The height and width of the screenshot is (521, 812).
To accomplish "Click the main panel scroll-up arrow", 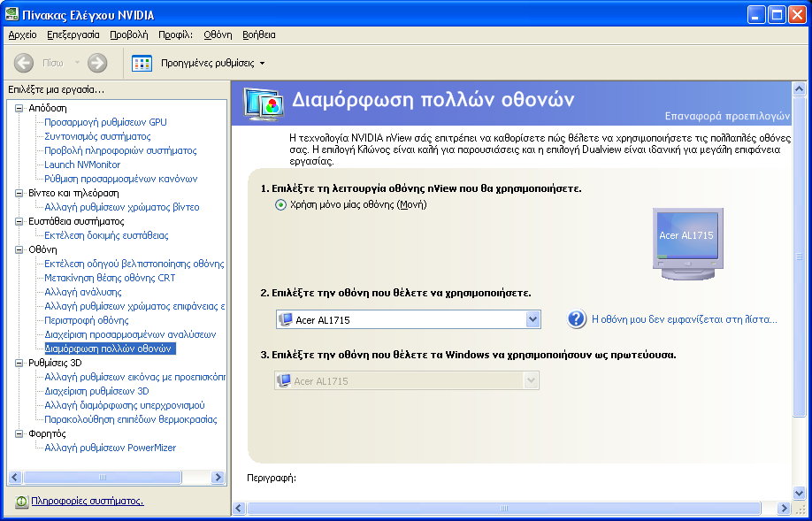I will [799, 89].
